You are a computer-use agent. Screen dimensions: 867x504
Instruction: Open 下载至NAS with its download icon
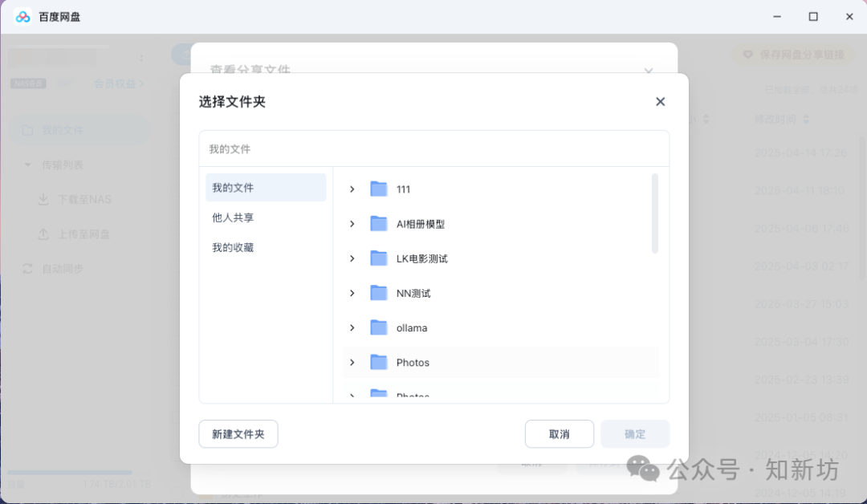43,199
